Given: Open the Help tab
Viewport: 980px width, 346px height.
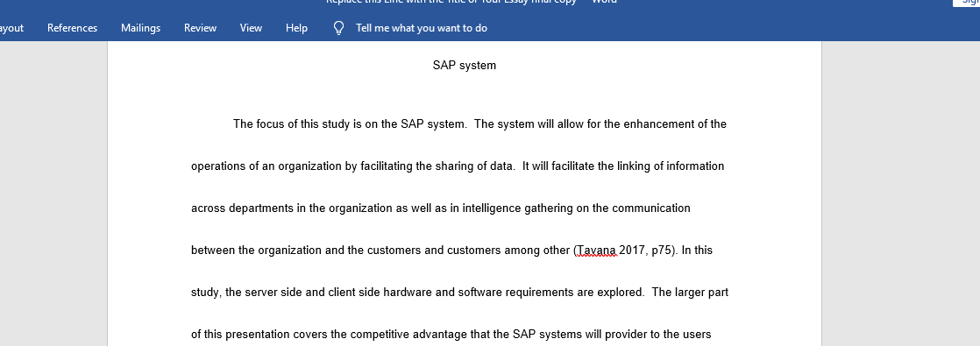Looking at the screenshot, I should [296, 28].
